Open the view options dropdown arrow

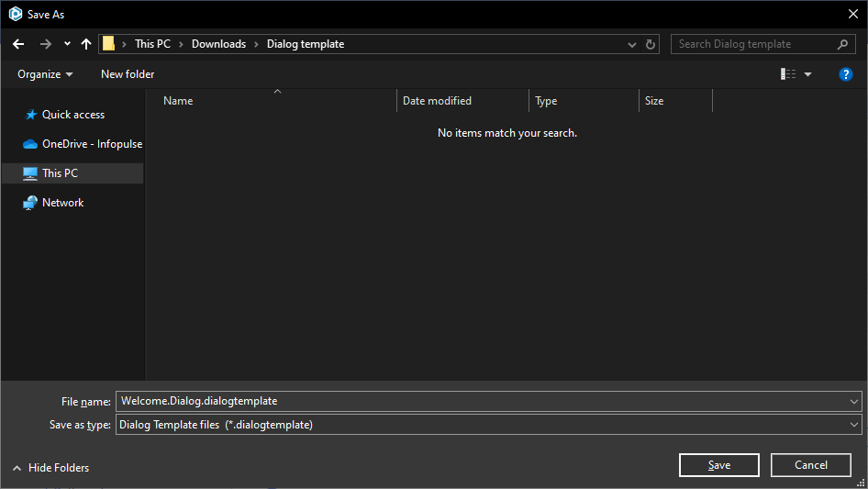807,74
